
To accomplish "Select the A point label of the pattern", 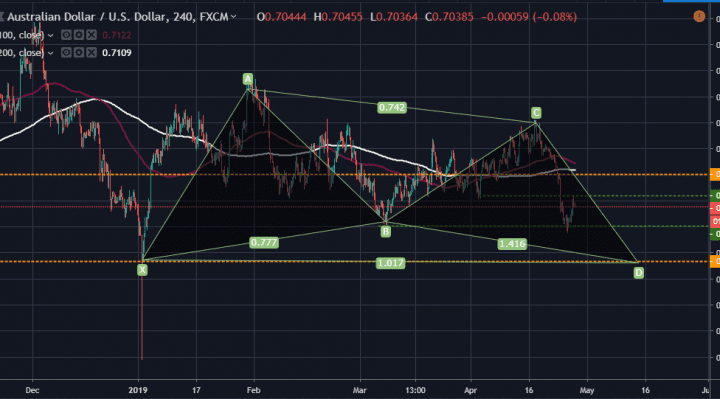I will pos(248,79).
